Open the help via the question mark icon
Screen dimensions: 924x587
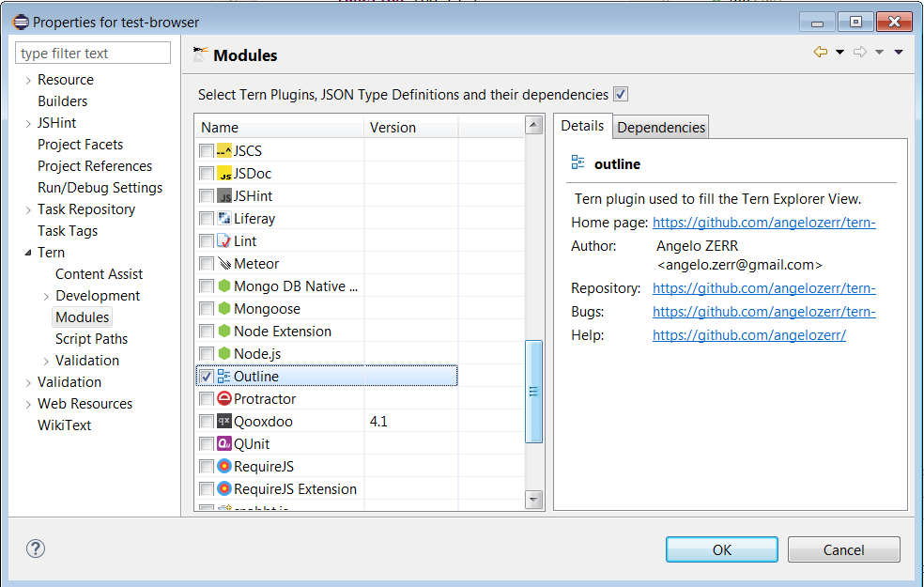[35, 548]
